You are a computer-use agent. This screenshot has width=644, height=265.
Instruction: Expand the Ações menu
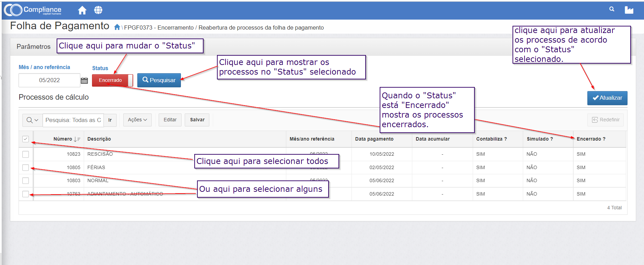pos(137,120)
